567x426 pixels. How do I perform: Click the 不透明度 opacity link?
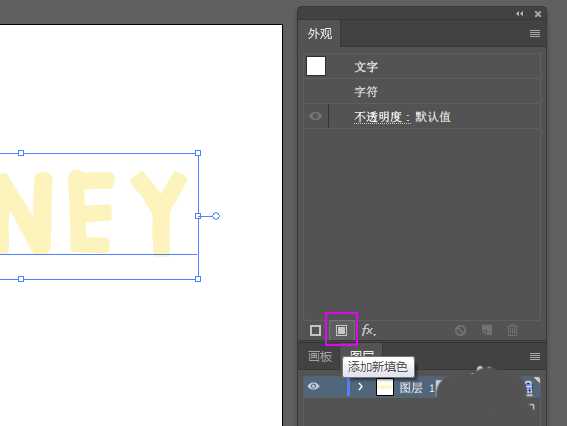[x=382, y=116]
